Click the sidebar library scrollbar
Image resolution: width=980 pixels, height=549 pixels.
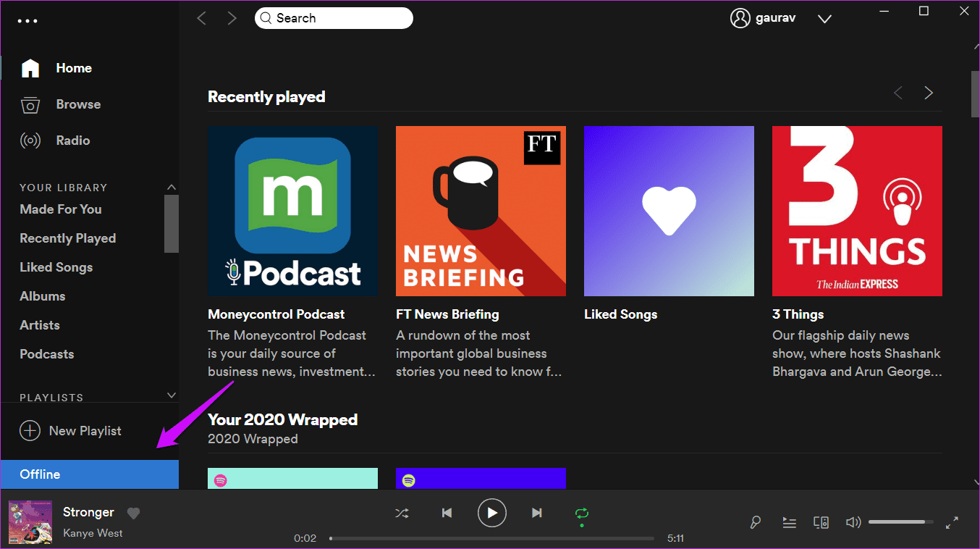coord(172,224)
